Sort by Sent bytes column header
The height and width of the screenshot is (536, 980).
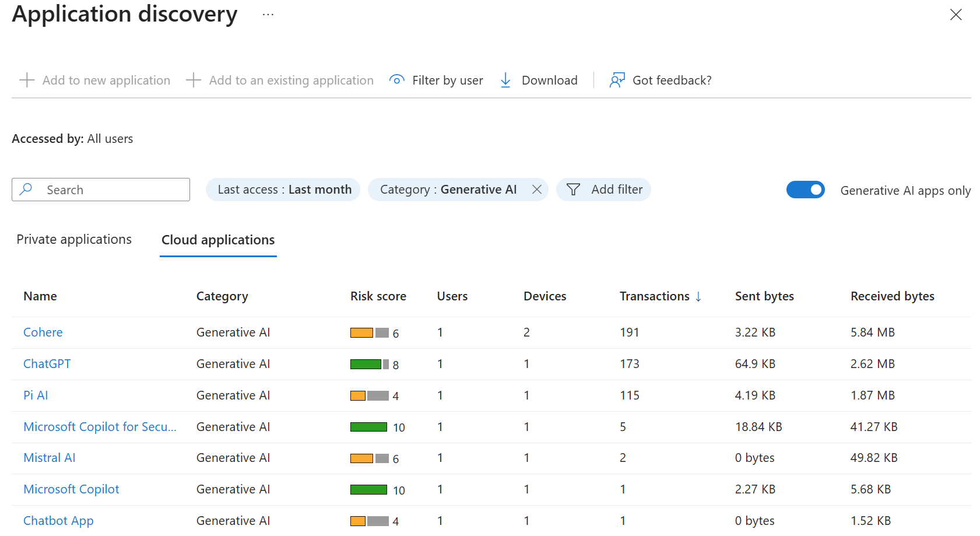(x=764, y=296)
